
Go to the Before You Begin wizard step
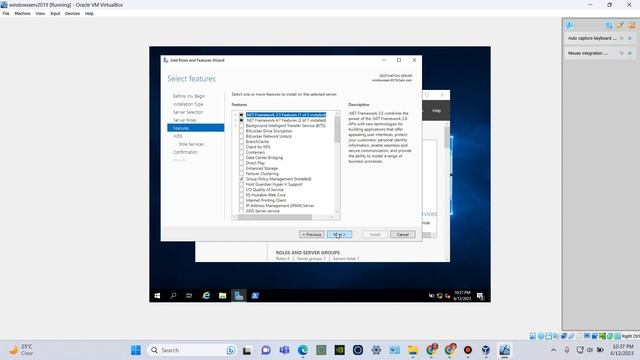pos(189,96)
